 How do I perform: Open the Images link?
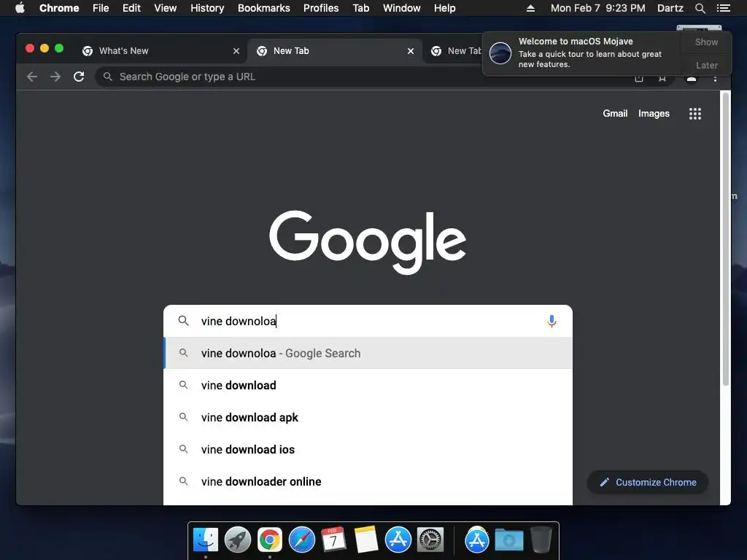coord(654,113)
